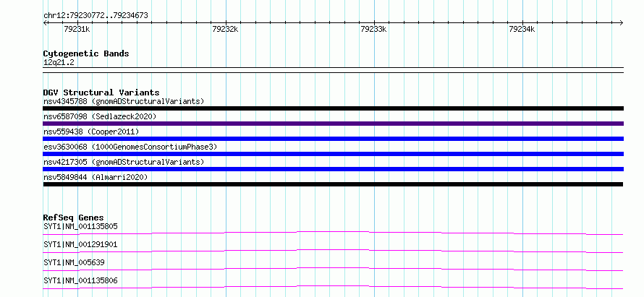
Task: Click the blue bar under nsv559438
Action: click(x=333, y=139)
